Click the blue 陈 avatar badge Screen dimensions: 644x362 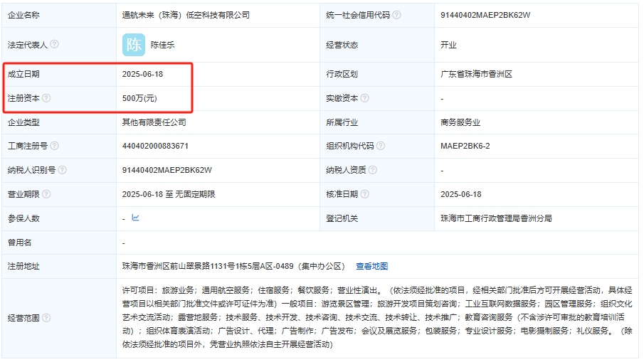click(x=134, y=45)
